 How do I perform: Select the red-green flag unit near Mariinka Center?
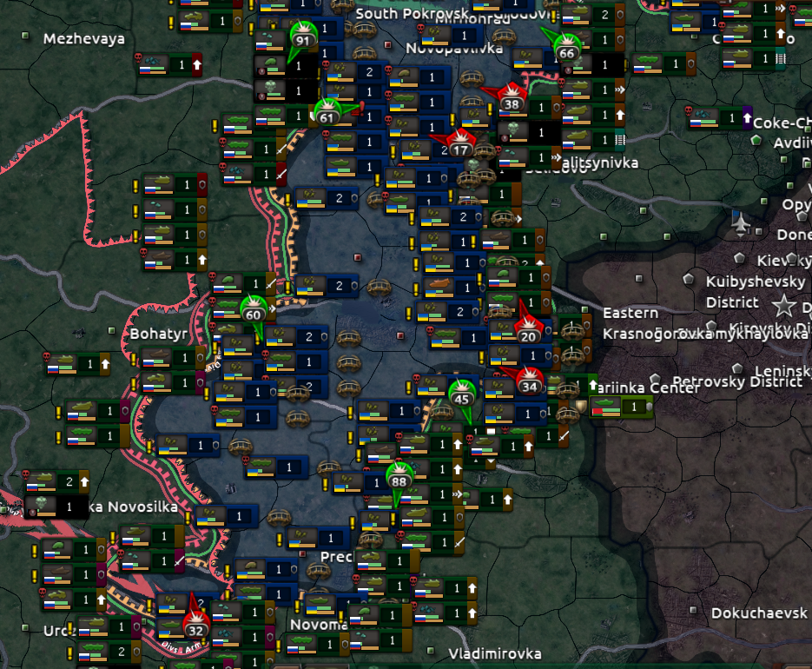(x=621, y=407)
